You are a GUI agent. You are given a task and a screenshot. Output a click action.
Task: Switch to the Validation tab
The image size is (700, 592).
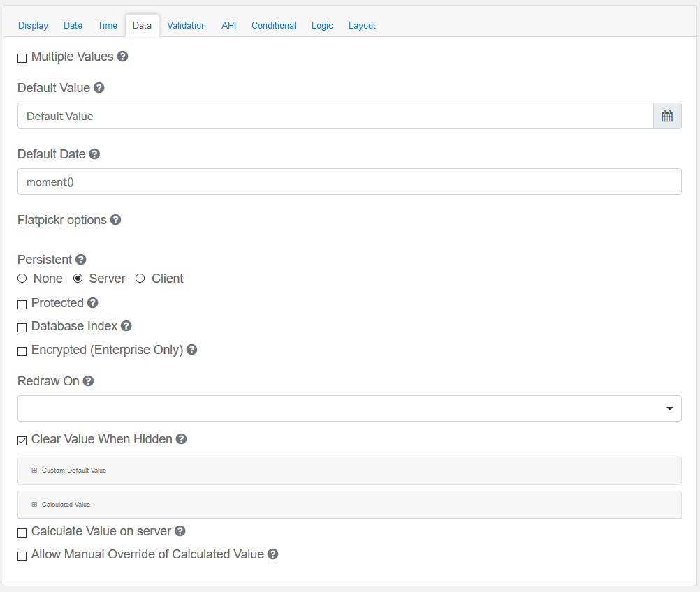[187, 25]
